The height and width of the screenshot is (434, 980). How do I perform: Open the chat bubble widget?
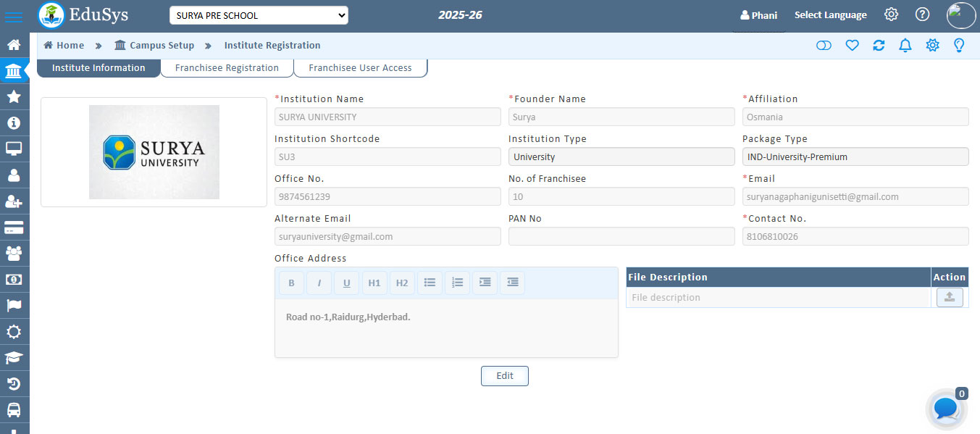[946, 409]
